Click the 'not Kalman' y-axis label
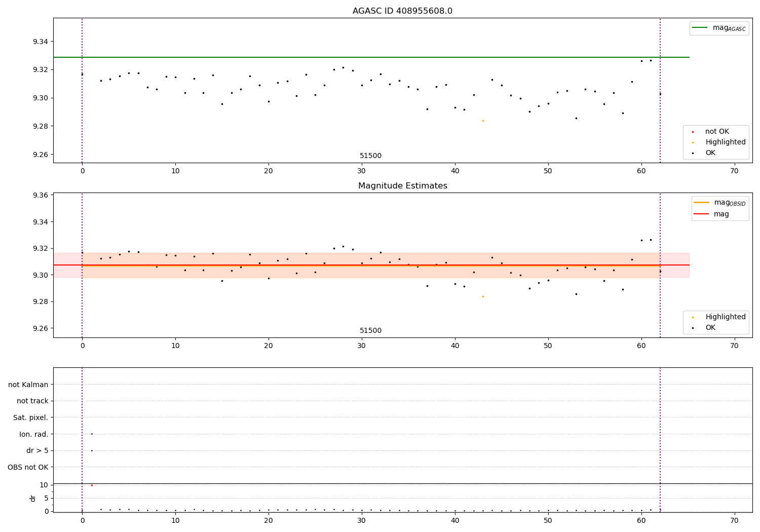Screen dimensions: 760x532 [28, 385]
